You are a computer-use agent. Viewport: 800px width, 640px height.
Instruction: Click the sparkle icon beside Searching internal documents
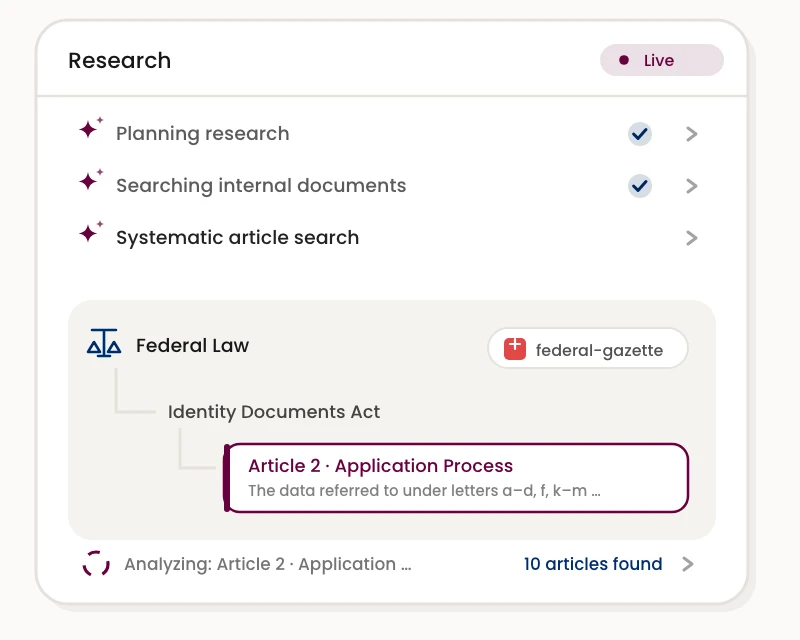pos(91,180)
